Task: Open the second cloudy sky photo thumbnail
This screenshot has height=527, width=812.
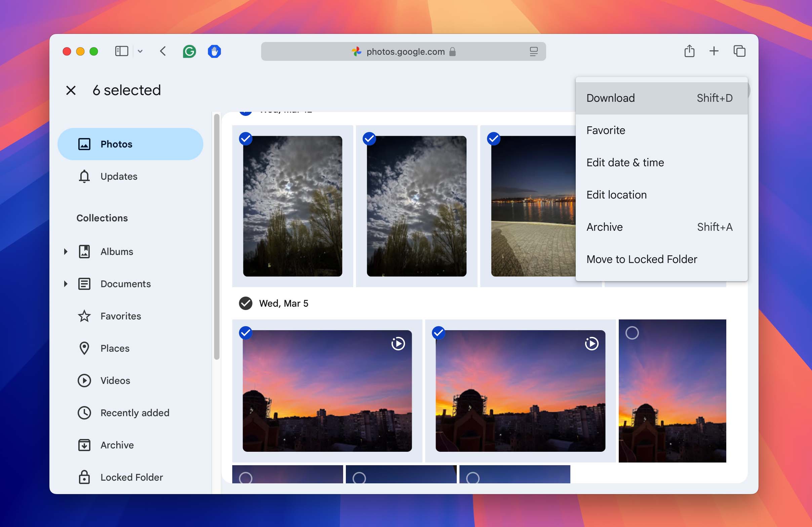Action: (416, 206)
